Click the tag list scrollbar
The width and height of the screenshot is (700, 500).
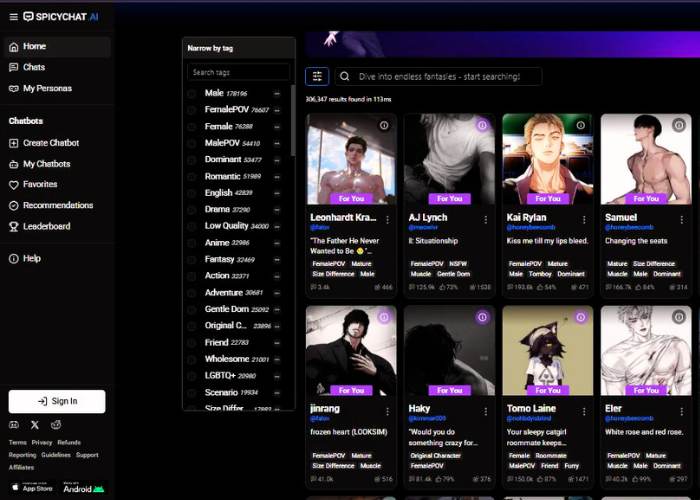point(293,121)
